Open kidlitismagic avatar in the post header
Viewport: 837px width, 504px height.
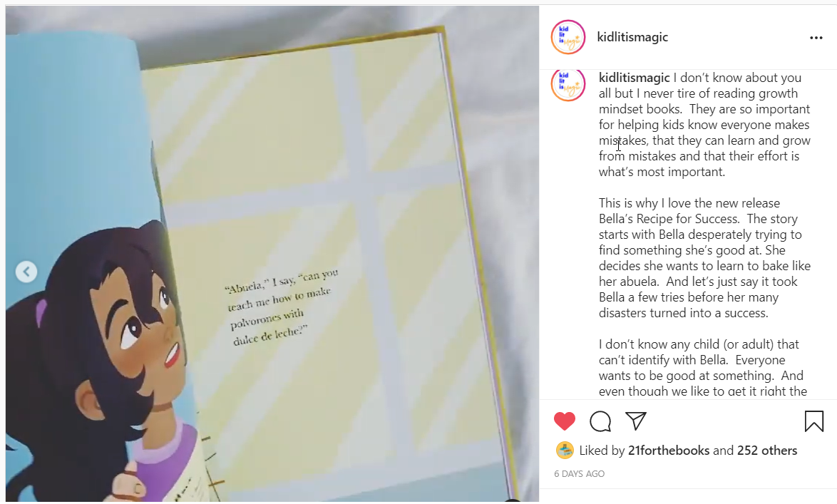[568, 37]
